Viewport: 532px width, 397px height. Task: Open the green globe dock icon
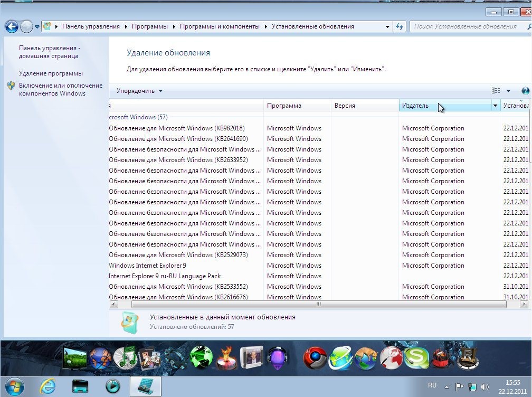[x=202, y=357]
